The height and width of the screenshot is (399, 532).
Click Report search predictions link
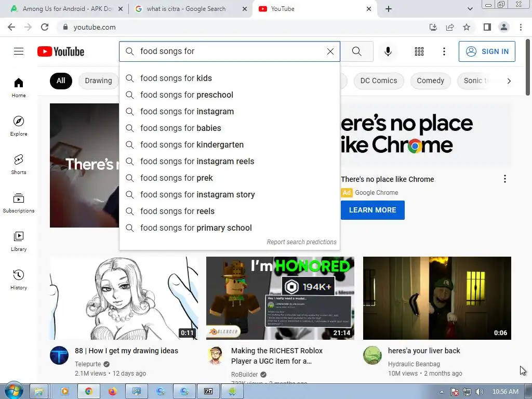point(301,242)
